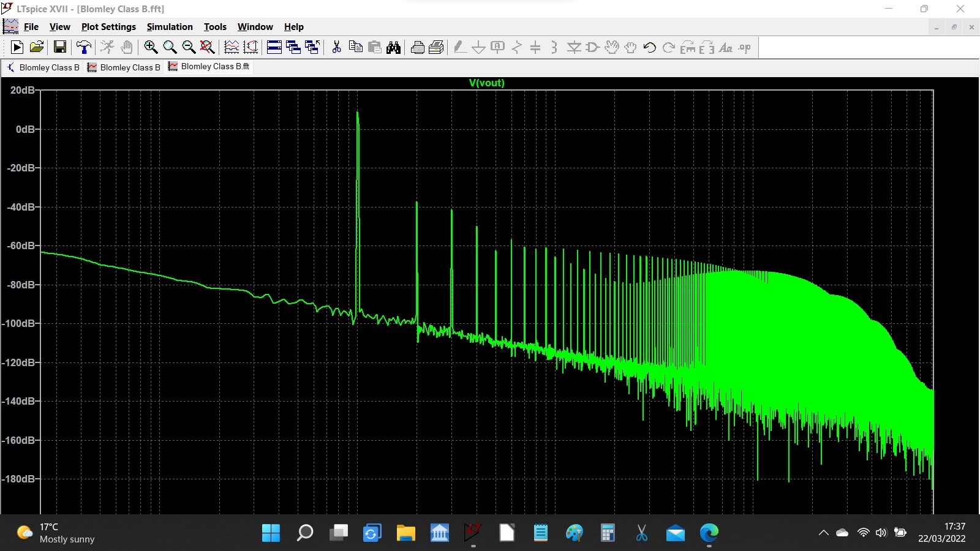This screenshot has width=980, height=551.
Task: Click the Find binoculars icon
Action: coord(394,47)
